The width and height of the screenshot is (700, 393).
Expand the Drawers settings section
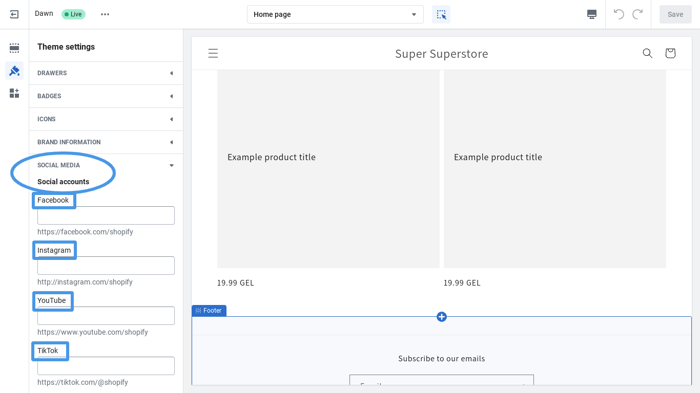(106, 73)
